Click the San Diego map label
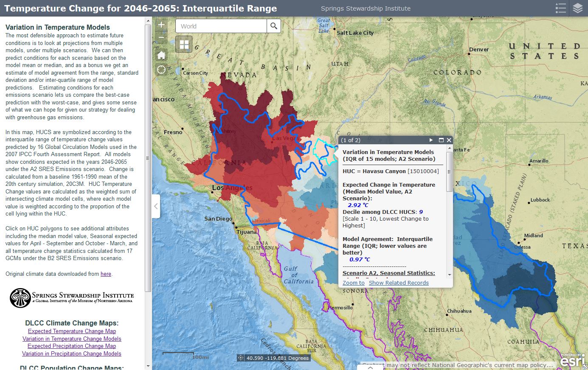This screenshot has width=588, height=370. (218, 219)
